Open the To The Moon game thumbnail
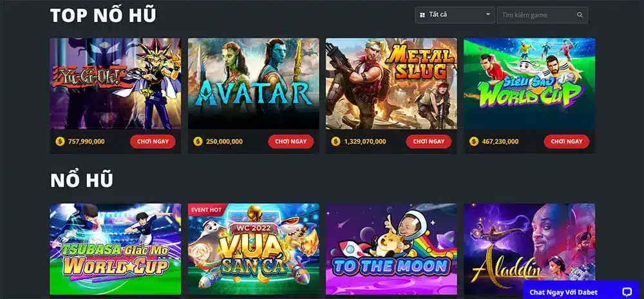Viewport: 644px width, 299px height. 392,249
